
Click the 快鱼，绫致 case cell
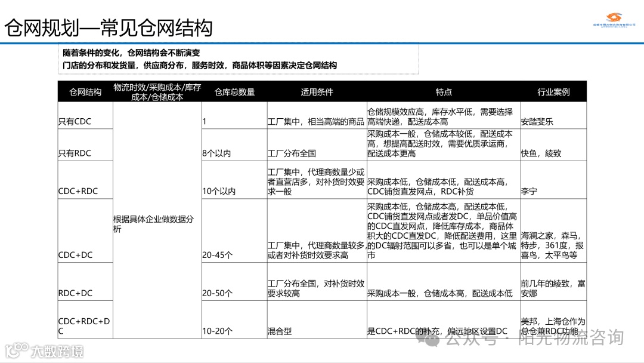pyautogui.click(x=553, y=144)
